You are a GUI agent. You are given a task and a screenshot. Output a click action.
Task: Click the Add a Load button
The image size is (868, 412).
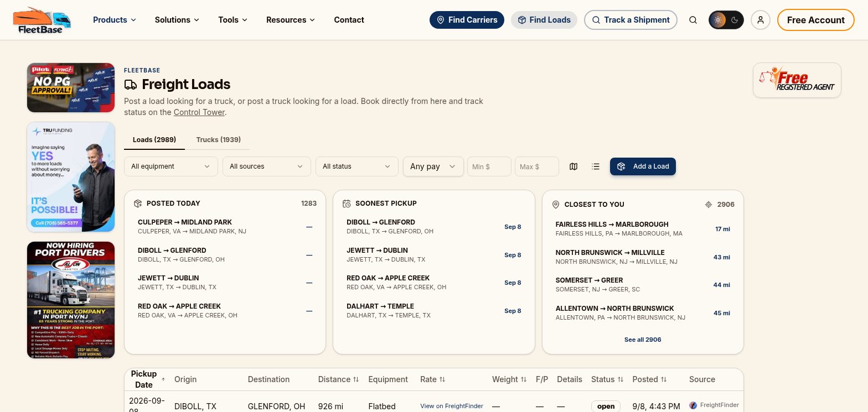tap(643, 166)
